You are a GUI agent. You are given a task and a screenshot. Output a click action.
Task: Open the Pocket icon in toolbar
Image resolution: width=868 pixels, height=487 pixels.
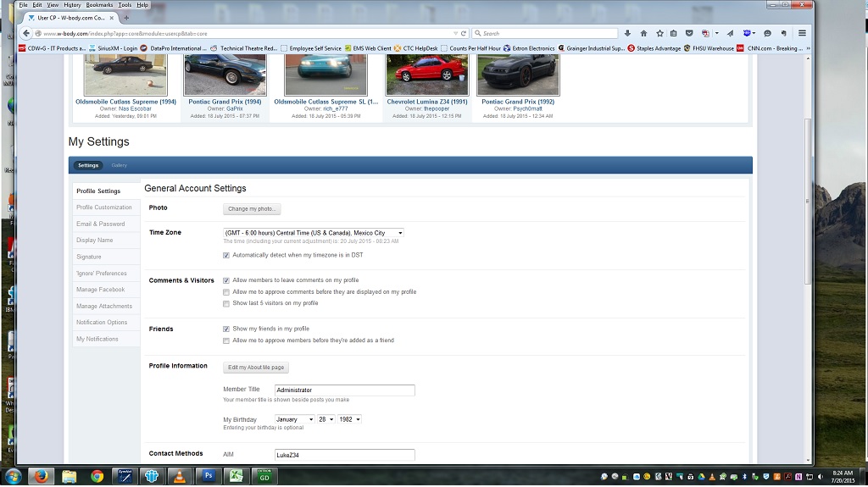689,33
